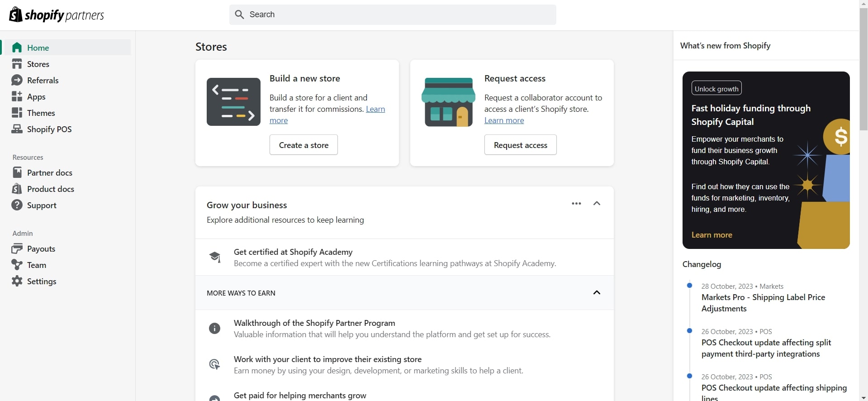
Task: Open Markets Pro Shipping Label Price Adjustments entry
Action: click(763, 303)
